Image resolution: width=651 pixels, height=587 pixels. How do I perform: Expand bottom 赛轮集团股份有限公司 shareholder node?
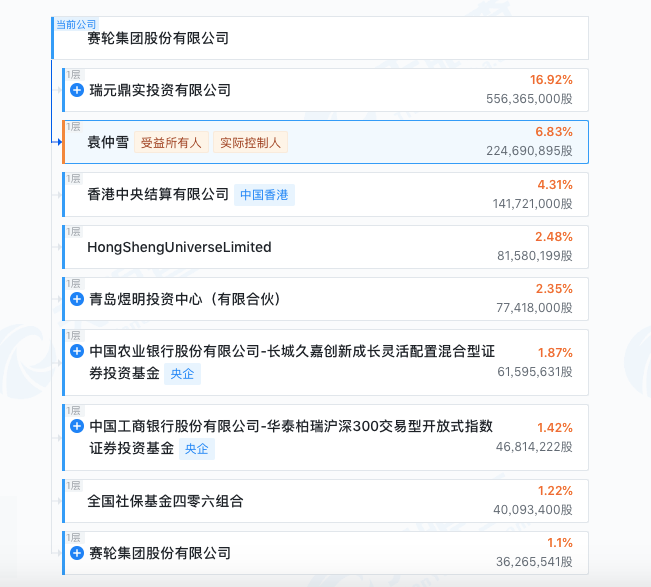tap(77, 553)
